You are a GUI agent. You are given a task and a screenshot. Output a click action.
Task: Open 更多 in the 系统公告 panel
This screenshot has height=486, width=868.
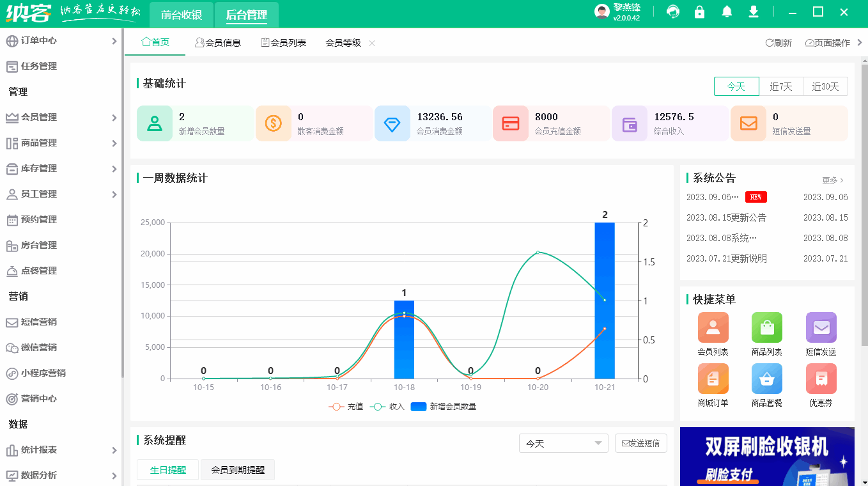831,180
